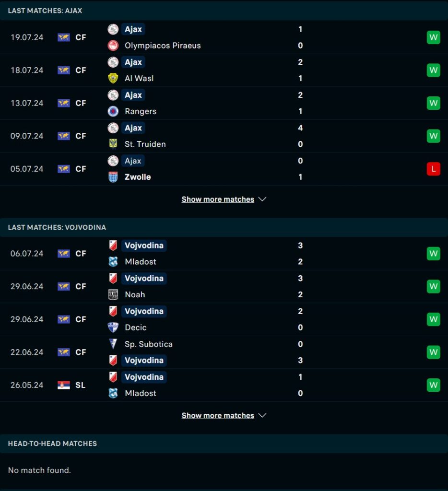Click W badge for Ajax vs Olympiacos

(433, 37)
